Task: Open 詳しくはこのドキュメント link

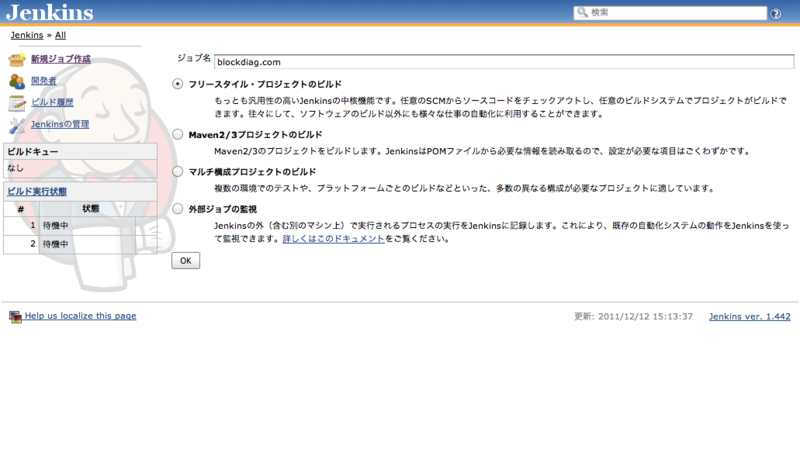Action: click(334, 239)
